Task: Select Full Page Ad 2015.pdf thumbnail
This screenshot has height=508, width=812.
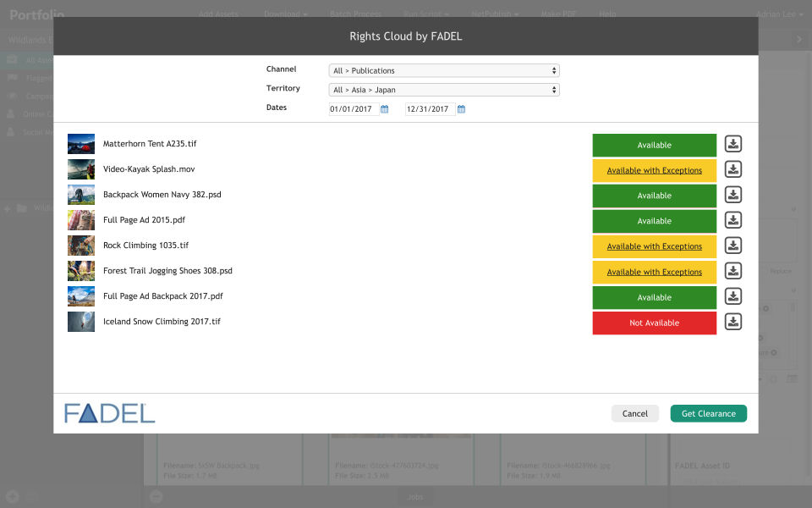Action: [x=81, y=220]
